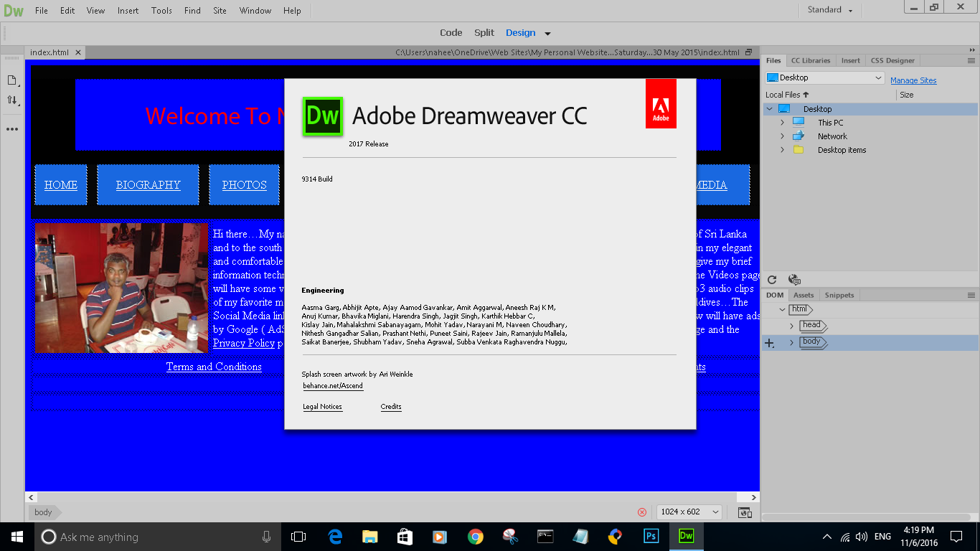The height and width of the screenshot is (551, 980).
Task: Click the File Management arrows icon
Action: (x=12, y=100)
